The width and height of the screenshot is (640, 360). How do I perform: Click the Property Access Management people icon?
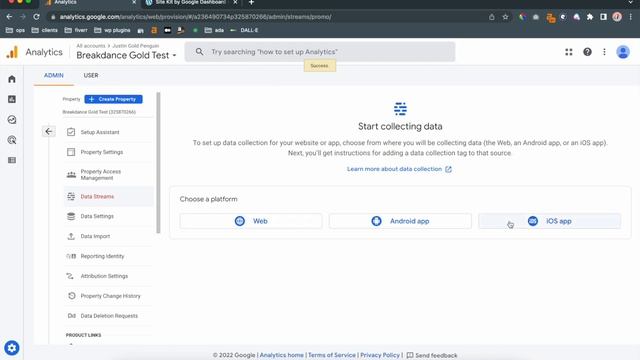tap(71, 175)
